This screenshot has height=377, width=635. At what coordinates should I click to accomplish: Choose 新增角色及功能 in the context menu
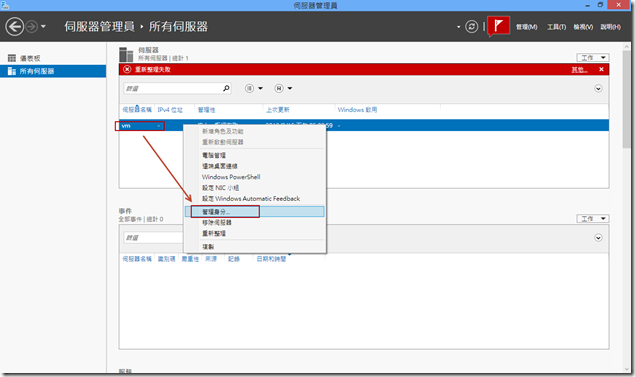pyautogui.click(x=223, y=131)
